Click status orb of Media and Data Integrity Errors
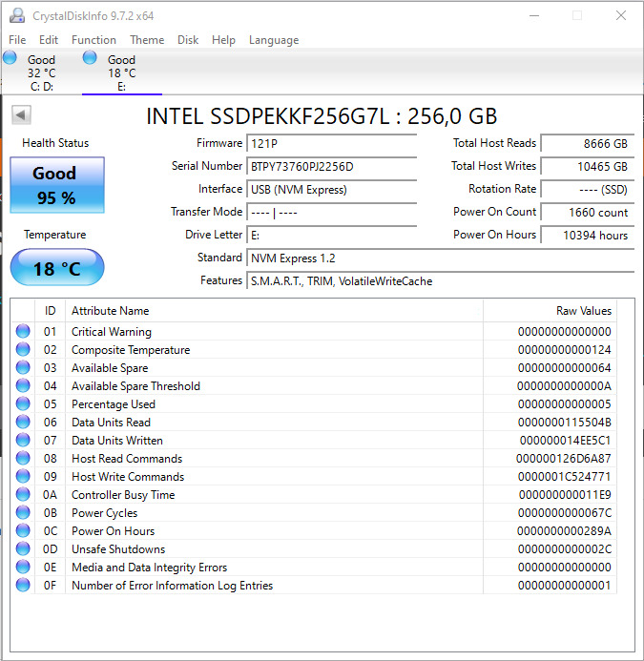 [23, 567]
